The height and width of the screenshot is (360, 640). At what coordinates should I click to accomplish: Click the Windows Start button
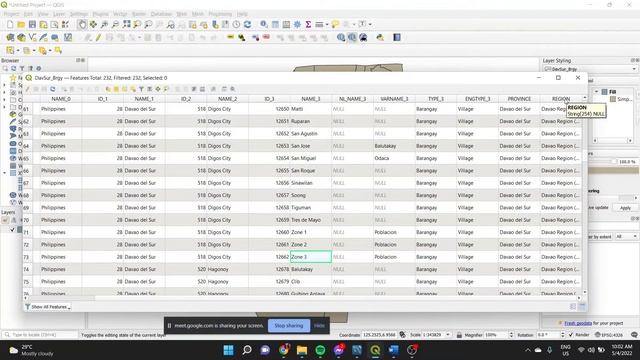(229, 350)
